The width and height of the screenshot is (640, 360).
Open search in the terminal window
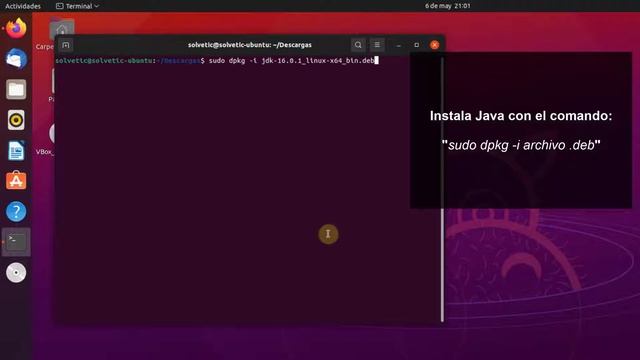point(358,45)
